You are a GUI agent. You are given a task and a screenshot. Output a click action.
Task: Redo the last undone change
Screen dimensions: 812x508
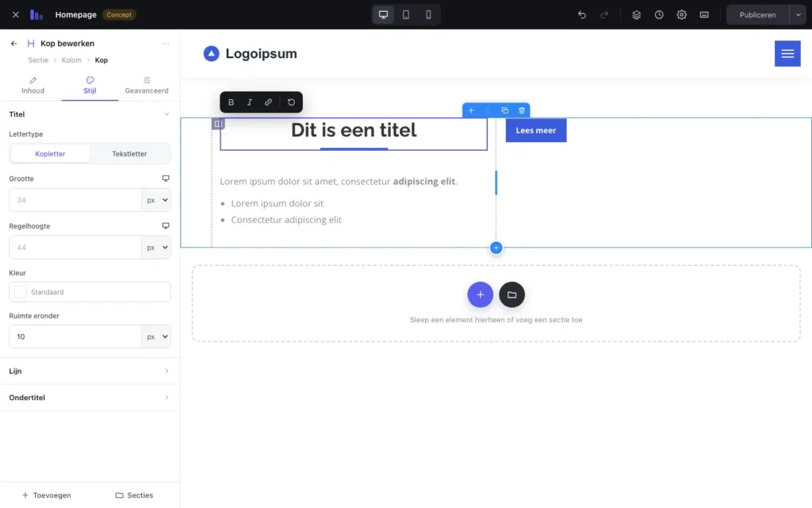(604, 14)
